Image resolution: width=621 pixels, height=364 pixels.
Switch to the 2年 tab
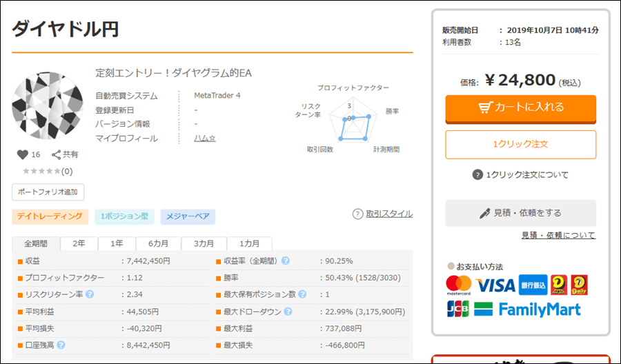(x=79, y=243)
